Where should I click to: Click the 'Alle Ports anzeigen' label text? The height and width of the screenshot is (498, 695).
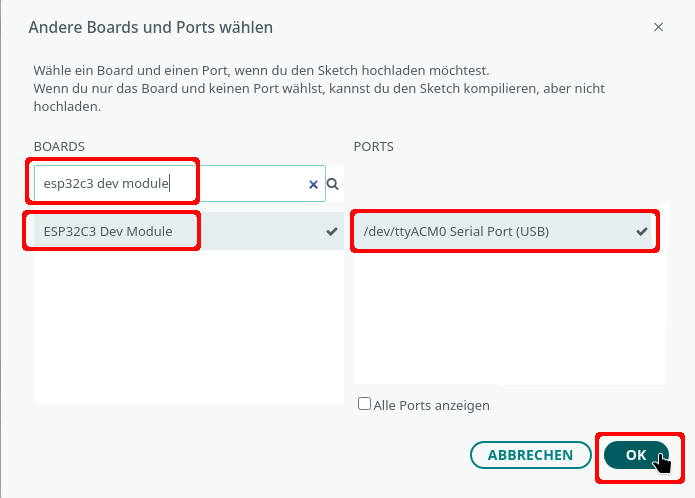[x=431, y=406]
